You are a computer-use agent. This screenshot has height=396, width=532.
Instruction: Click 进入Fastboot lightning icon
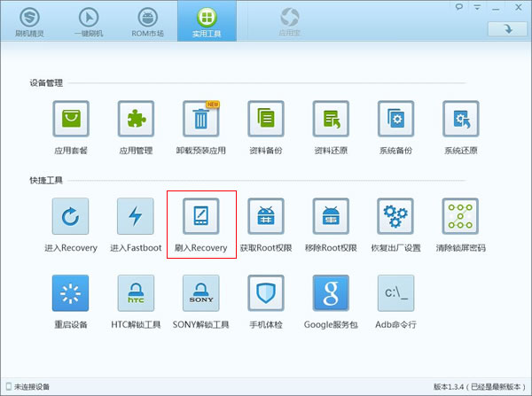pos(136,216)
